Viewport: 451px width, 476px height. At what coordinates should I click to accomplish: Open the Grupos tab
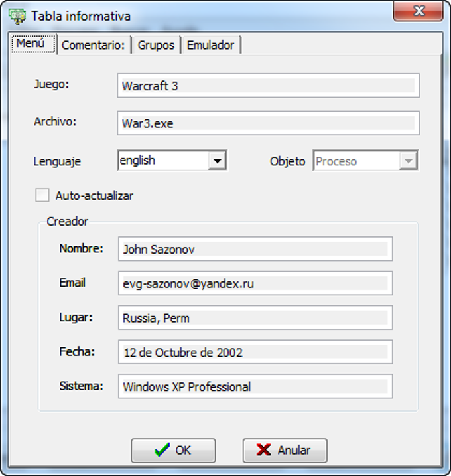156,45
